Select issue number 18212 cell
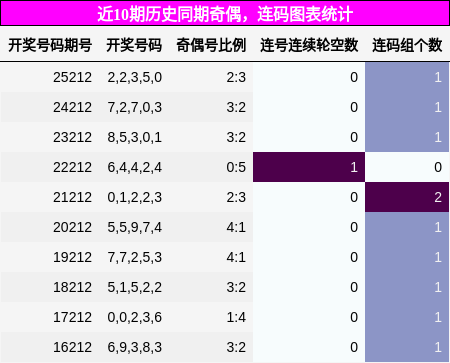This screenshot has width=450, height=363. click(50, 287)
